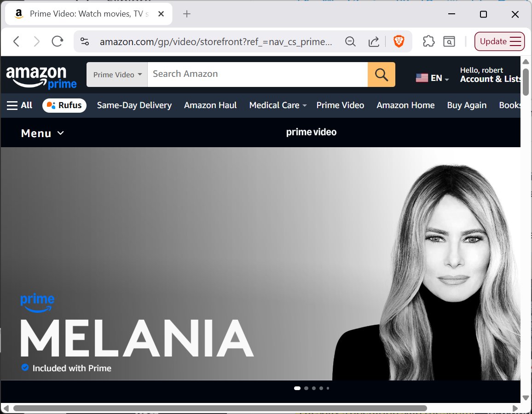The width and height of the screenshot is (532, 414).
Task: Click the browser forward arrow
Action: point(37,41)
